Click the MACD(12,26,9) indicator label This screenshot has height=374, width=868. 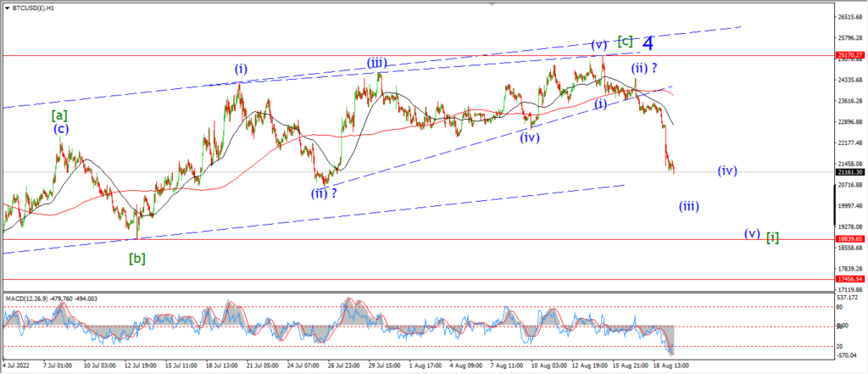pos(26,299)
